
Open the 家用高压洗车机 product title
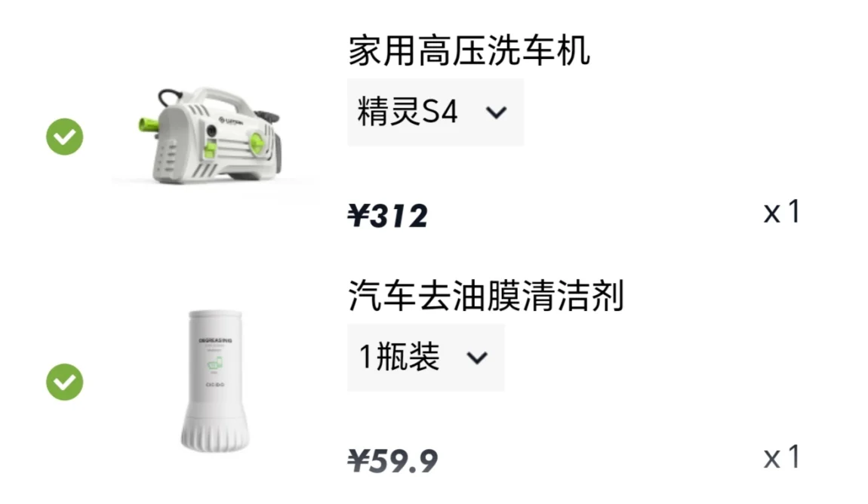coord(469,51)
